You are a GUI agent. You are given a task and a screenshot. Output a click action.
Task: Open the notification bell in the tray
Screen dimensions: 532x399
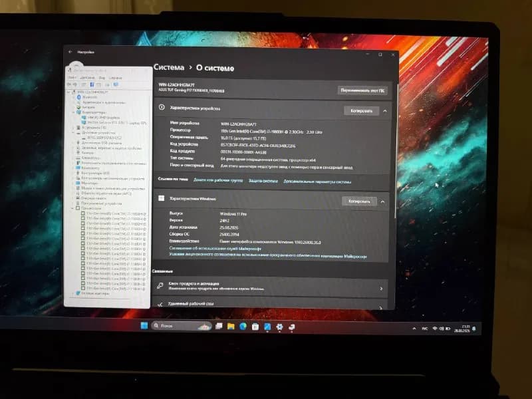click(473, 329)
